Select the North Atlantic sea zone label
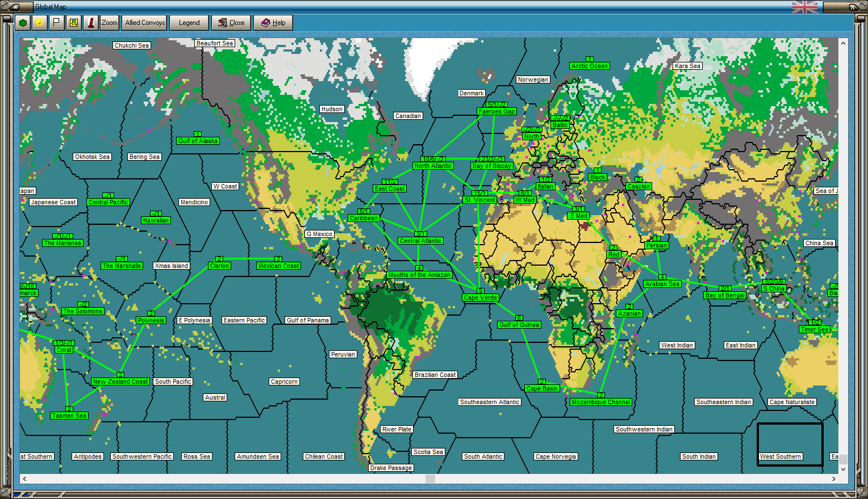This screenshot has height=499, width=868. click(433, 166)
